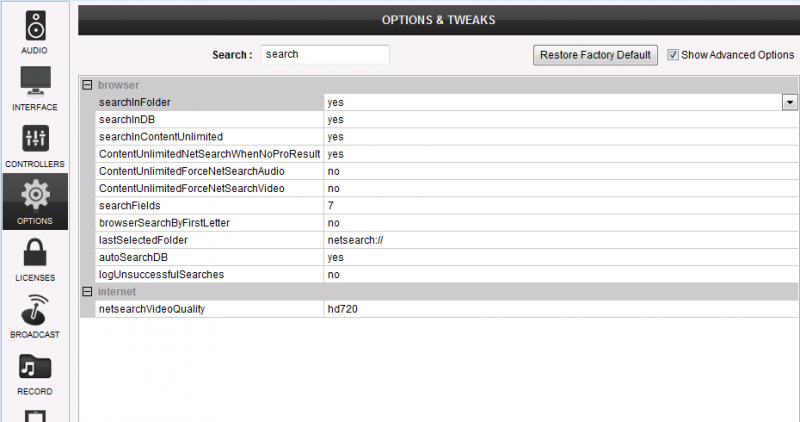Viewport: 800px width, 422px height.
Task: Select ContentUnlimitedForceNetSearchAudio option
Action: tap(192, 171)
